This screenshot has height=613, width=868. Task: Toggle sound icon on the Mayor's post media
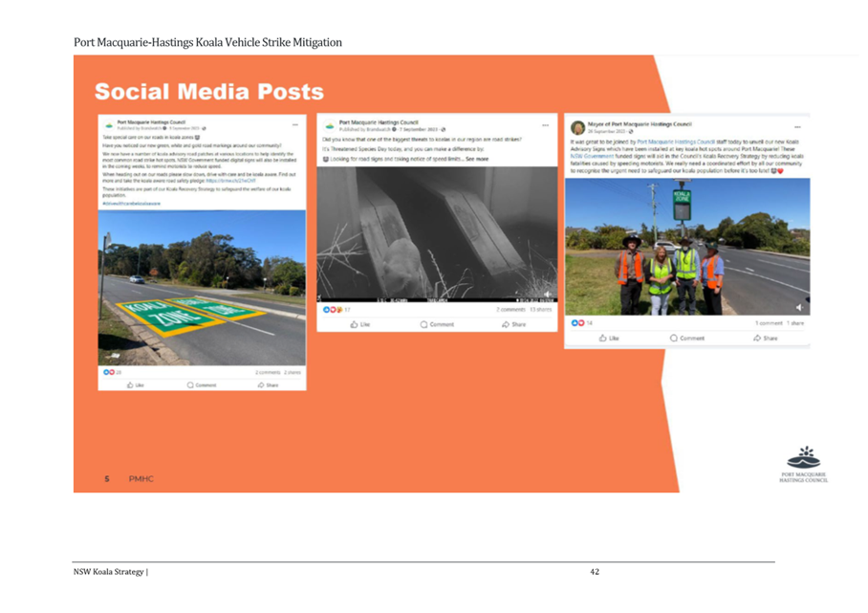(799, 307)
